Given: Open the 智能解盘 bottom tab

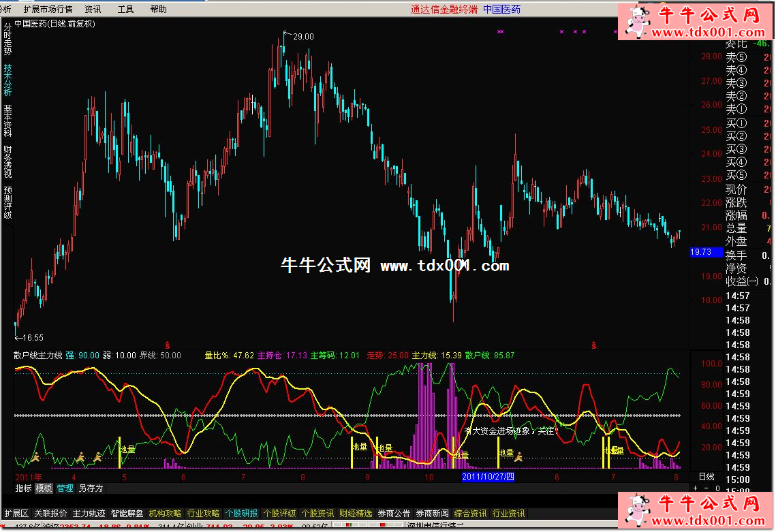Looking at the screenshot, I should point(127,513).
